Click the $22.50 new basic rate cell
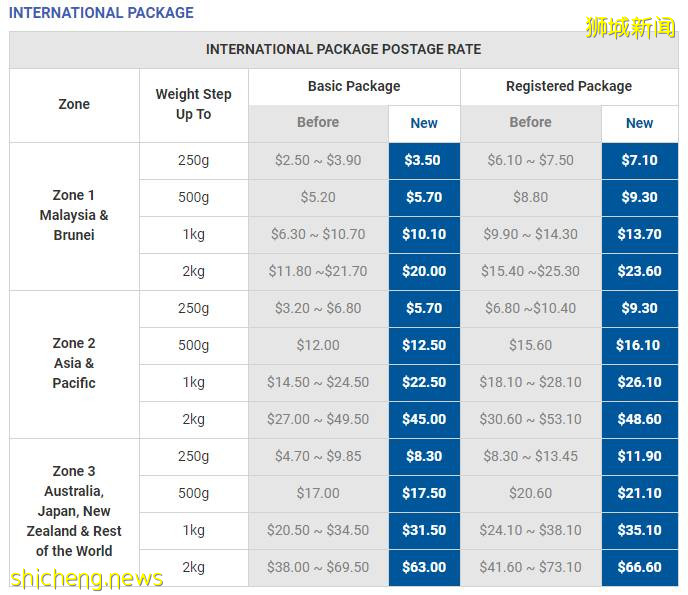Viewport: 688px width, 595px height. point(424,382)
